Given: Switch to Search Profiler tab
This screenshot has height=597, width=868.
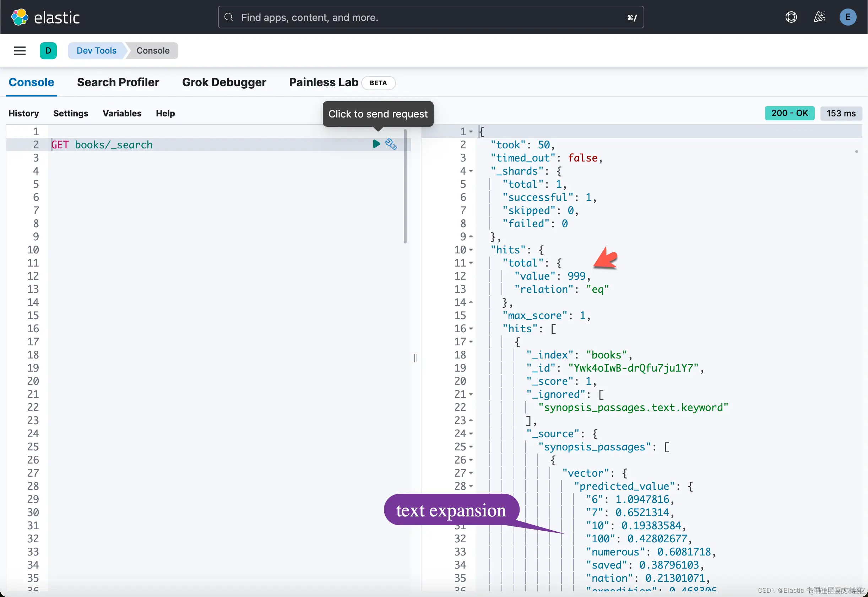Looking at the screenshot, I should click(x=118, y=82).
